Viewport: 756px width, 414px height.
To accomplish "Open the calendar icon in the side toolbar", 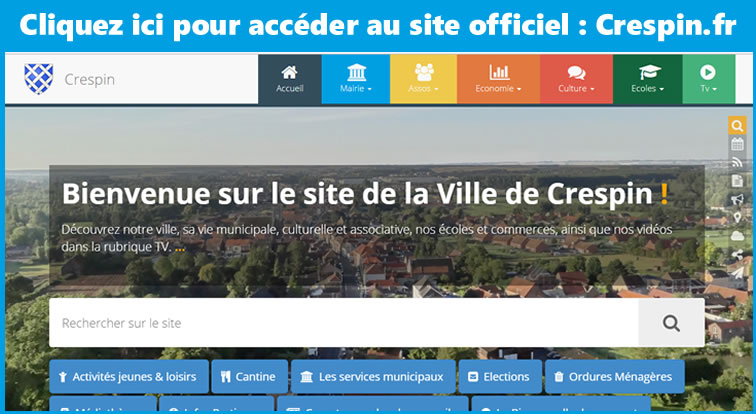I will [x=737, y=144].
